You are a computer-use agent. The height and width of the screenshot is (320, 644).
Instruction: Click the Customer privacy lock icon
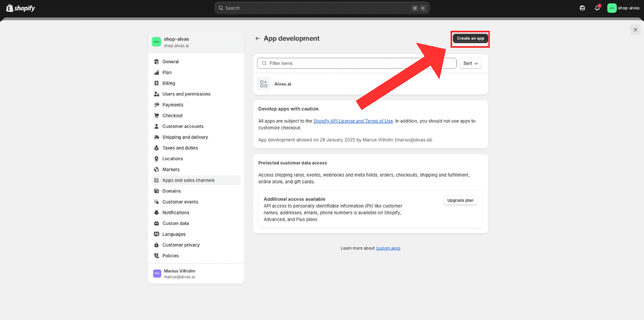[156, 245]
